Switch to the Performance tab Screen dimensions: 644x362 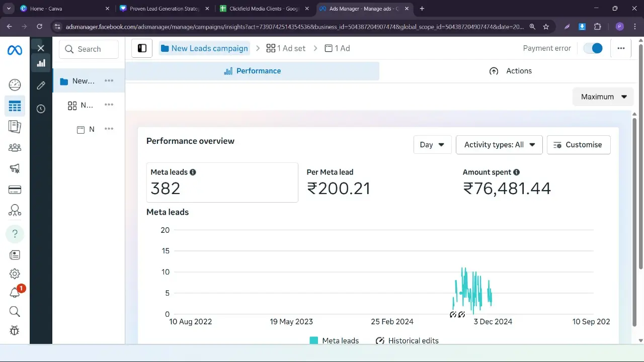click(252, 71)
